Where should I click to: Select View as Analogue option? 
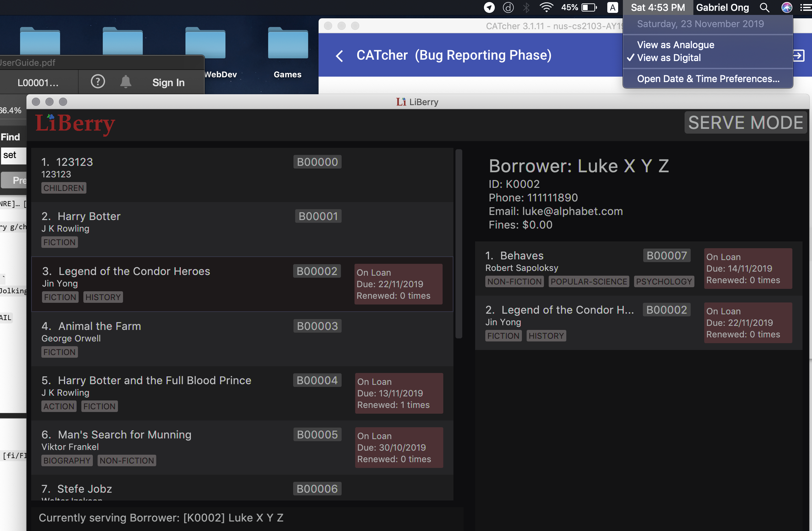675,45
